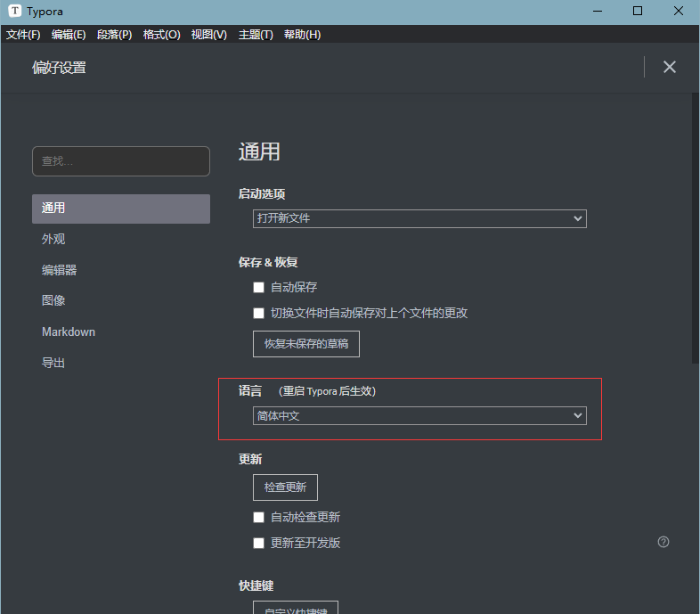This screenshot has width=700, height=614.
Task: Open the 格式(O) menu
Action: tap(161, 35)
